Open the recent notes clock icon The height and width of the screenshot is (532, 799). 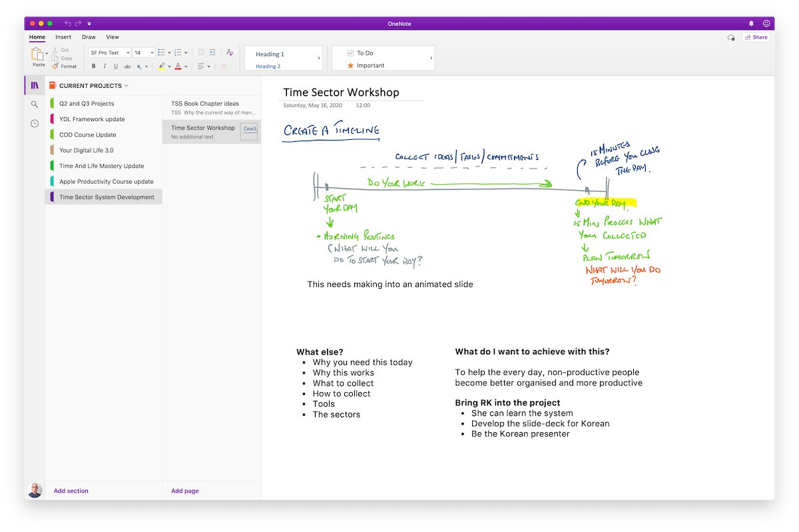point(35,123)
